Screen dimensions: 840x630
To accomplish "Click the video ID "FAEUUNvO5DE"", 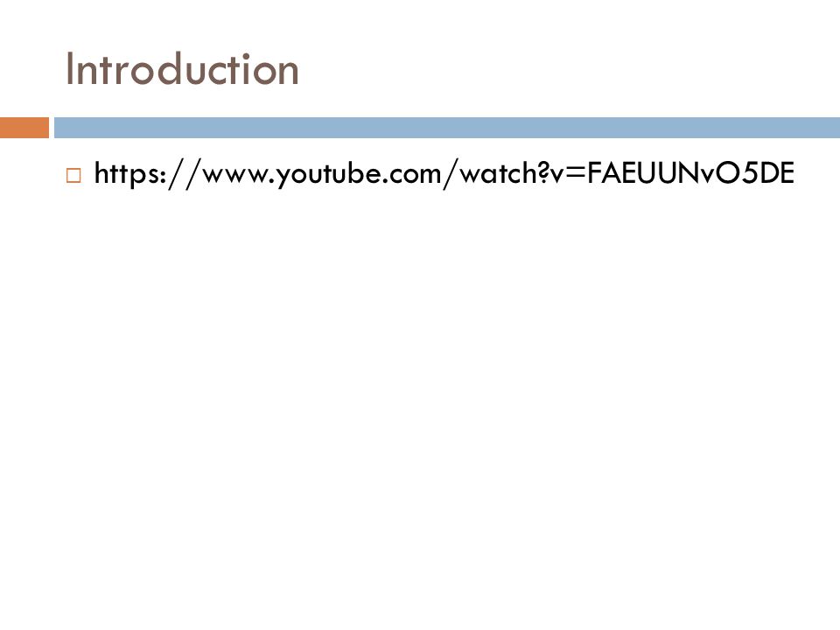I will pyautogui.click(x=690, y=173).
